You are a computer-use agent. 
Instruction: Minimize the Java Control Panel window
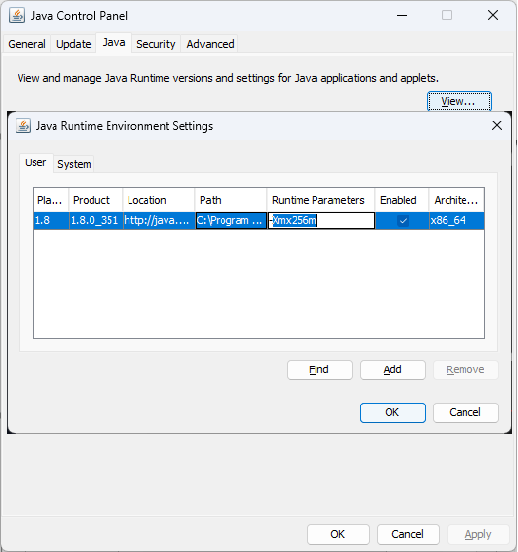pos(402,15)
